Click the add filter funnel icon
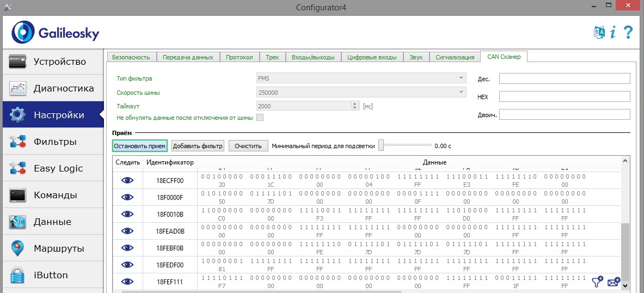Screen dimensions: 644x293 [598, 282]
